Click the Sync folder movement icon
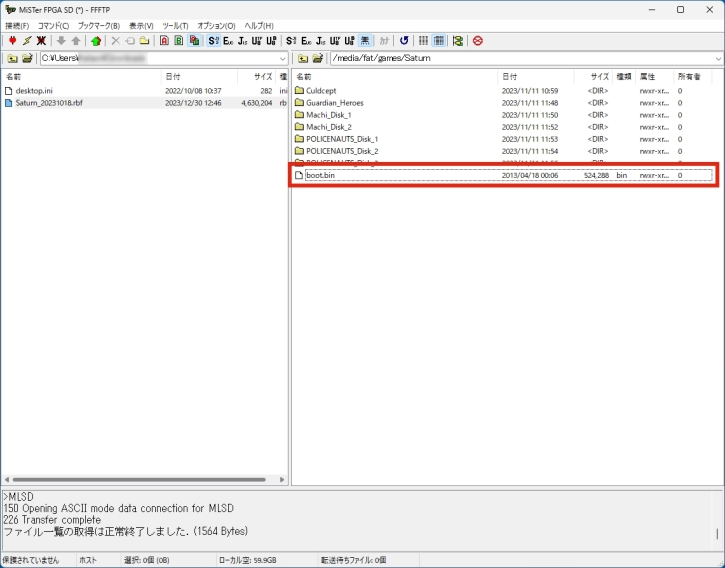Image resolution: width=725 pixels, height=568 pixels. (x=458, y=41)
